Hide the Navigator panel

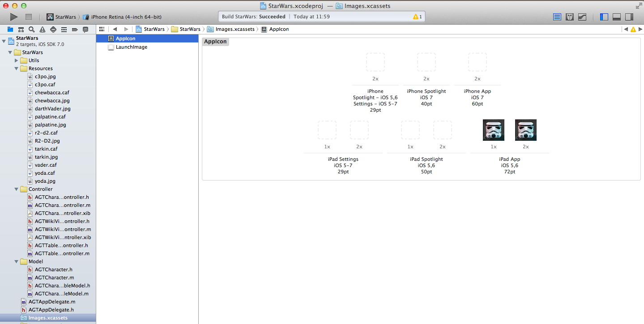[x=604, y=17]
